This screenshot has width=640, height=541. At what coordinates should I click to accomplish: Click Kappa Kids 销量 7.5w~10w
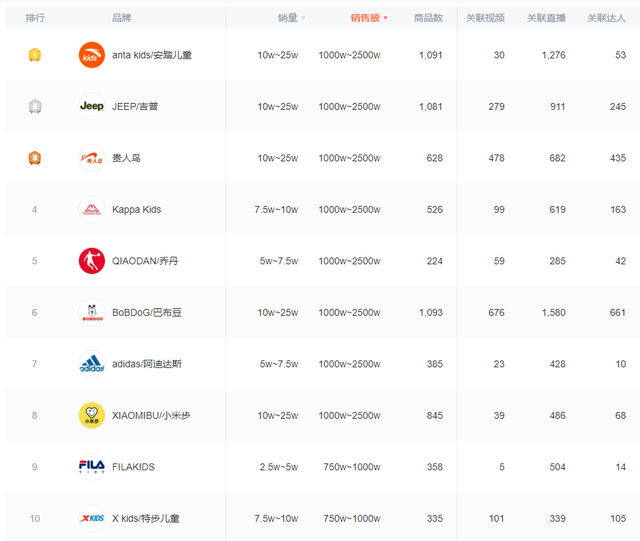(276, 209)
